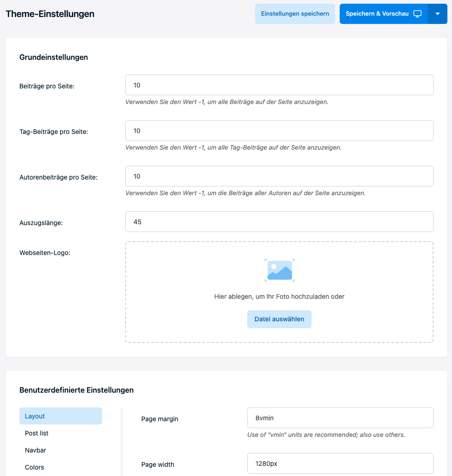The image size is (452, 476).
Task: Click the Benutzerdefinierte Einstellungen heading
Action: tap(76, 390)
